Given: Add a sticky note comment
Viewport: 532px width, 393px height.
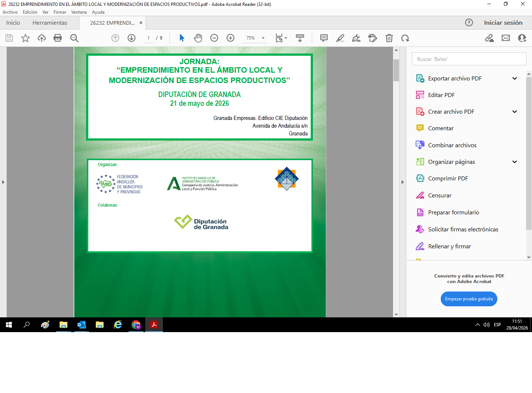Looking at the screenshot, I should (324, 38).
